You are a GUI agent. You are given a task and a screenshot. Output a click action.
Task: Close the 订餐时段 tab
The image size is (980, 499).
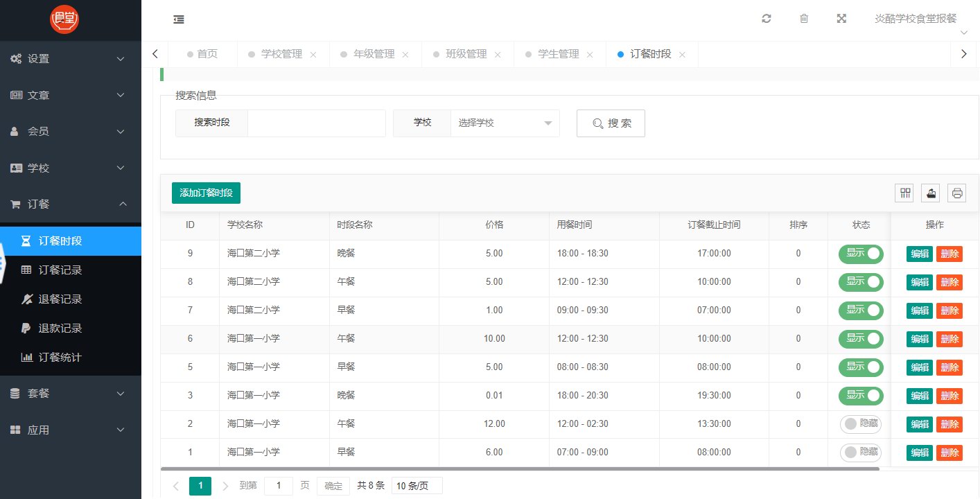(x=682, y=55)
